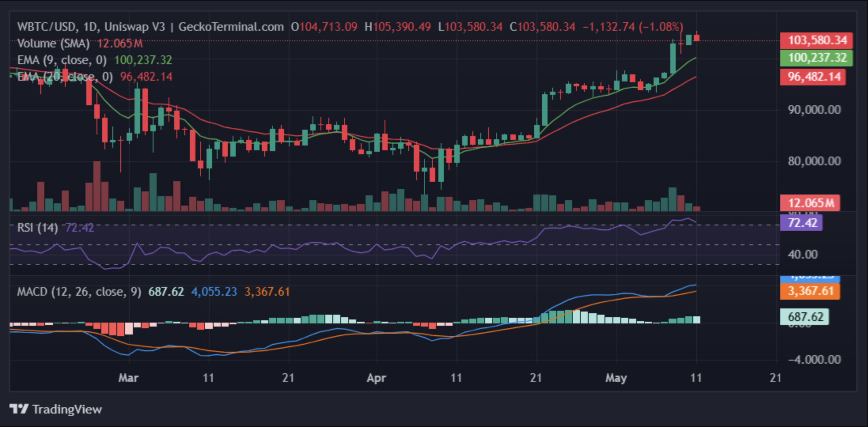Screen dimensions: 868x427
Task: Click the red 96,482.14 EMA price tag
Action: tap(813, 77)
